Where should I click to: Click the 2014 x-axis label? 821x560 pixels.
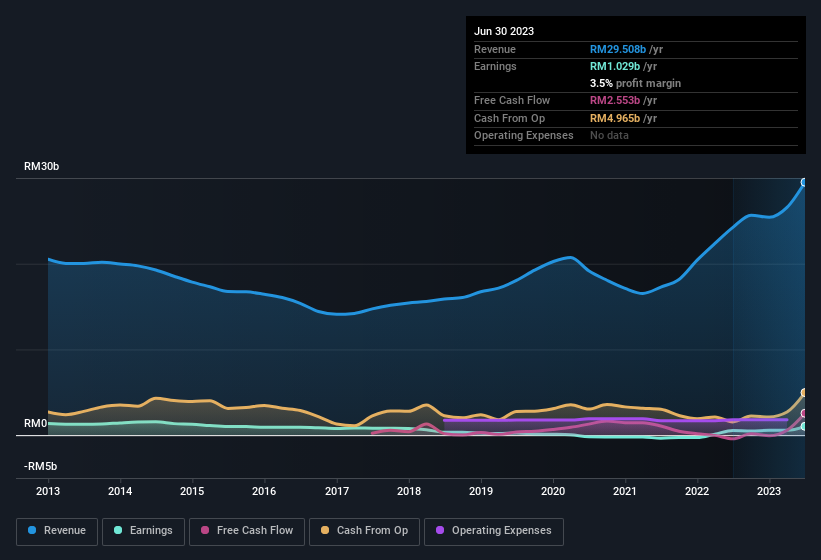(x=120, y=491)
